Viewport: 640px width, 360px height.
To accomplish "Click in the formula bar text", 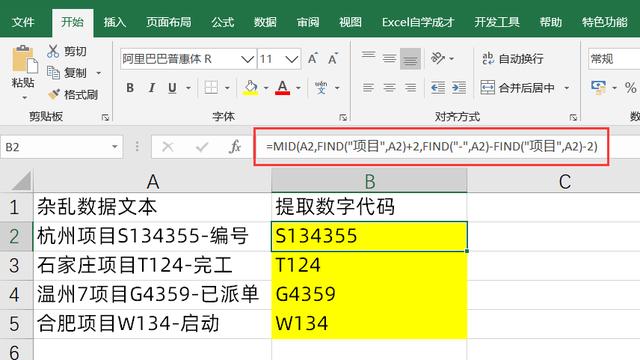I will click(431, 146).
